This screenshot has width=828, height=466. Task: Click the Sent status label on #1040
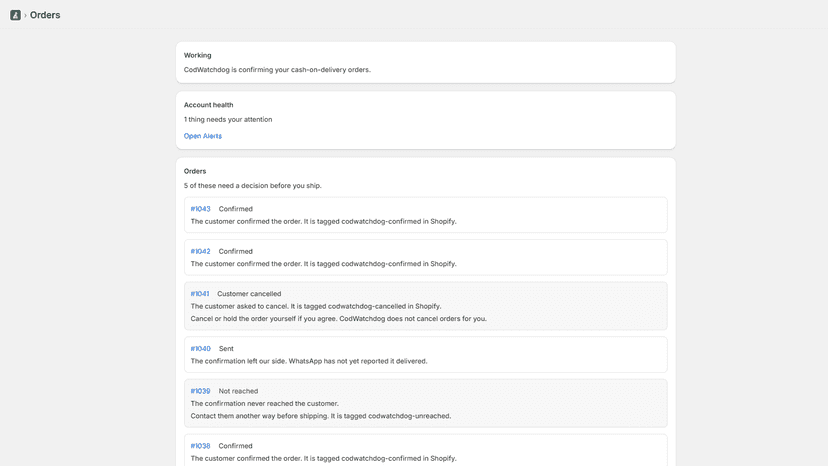point(226,348)
